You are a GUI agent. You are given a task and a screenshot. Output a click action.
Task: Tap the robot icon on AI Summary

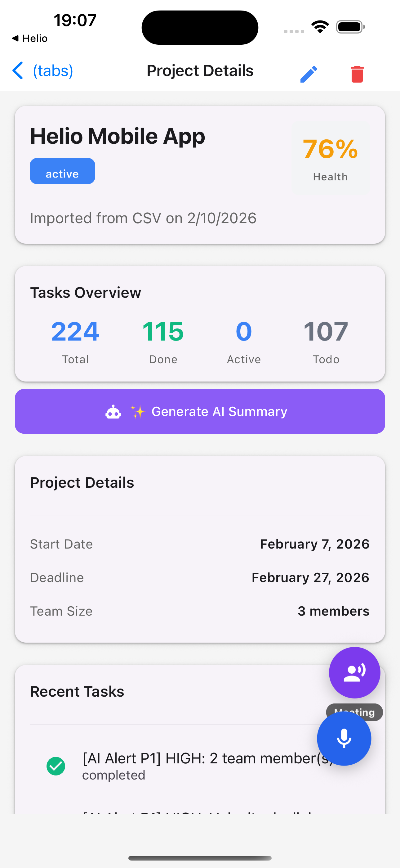pyautogui.click(x=113, y=411)
